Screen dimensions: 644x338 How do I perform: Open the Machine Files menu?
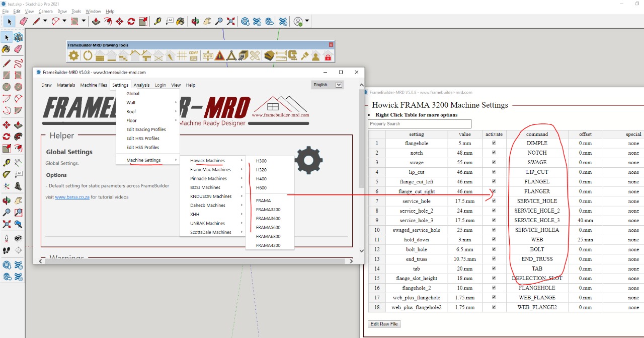94,85
